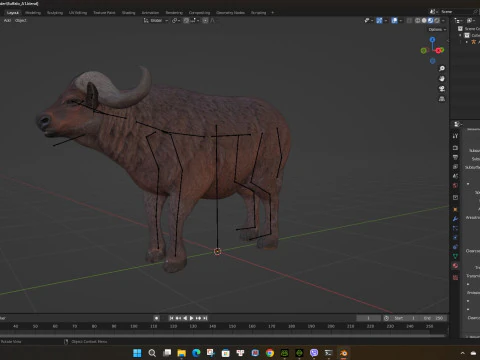This screenshot has height=360, width=480.
Task: Open the Texture Paint workspace tab
Action: coord(104,13)
